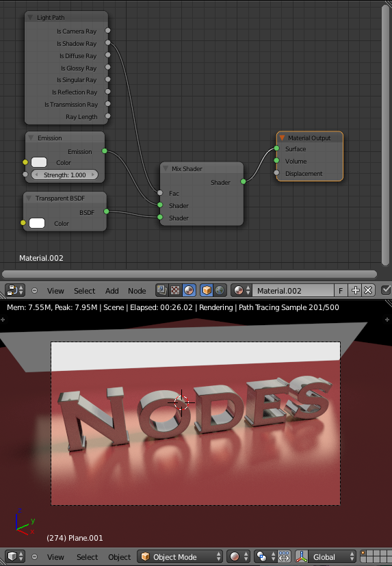Switch to compositing nodes tree type
The image size is (392, 566).
coord(161,290)
